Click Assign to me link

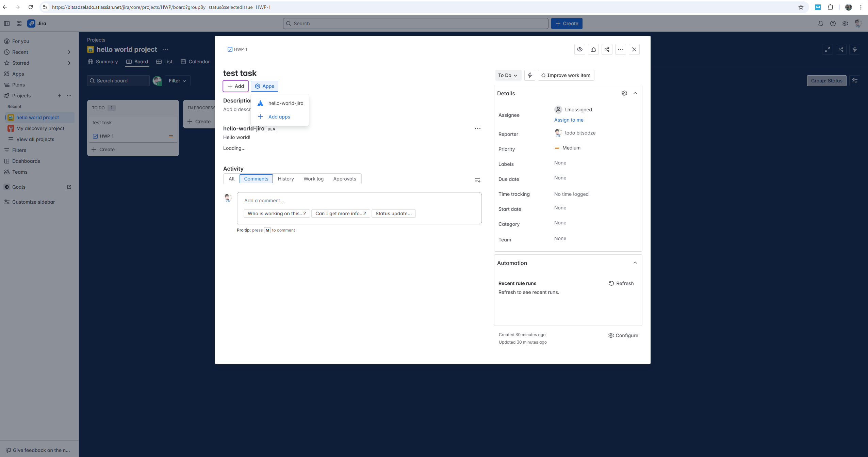tap(569, 120)
